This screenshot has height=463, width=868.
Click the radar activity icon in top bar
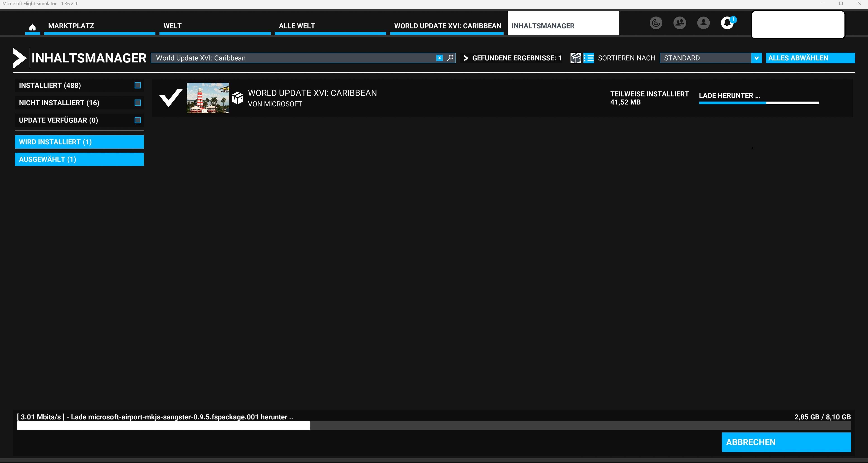(x=656, y=23)
